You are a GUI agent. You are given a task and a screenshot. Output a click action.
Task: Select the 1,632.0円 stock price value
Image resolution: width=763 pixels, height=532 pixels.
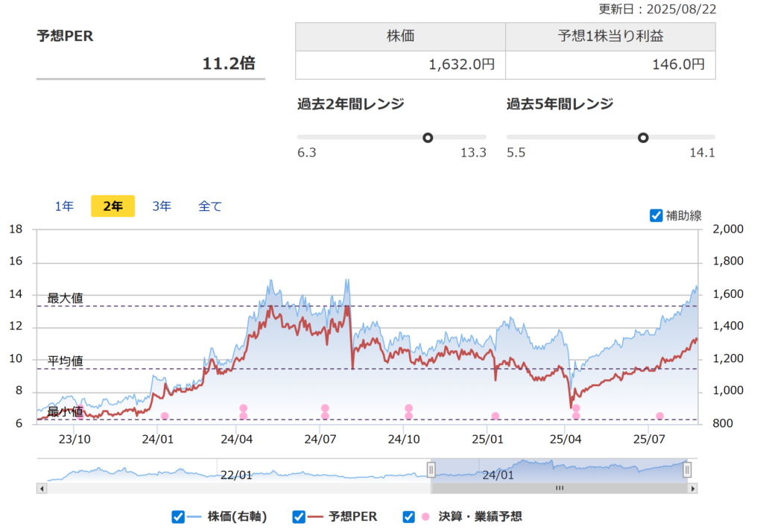click(461, 65)
